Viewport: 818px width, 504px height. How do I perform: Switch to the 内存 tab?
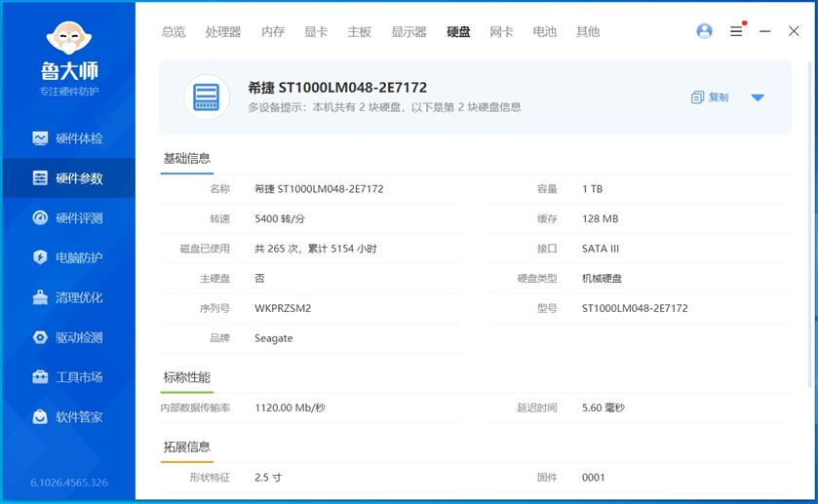point(273,32)
